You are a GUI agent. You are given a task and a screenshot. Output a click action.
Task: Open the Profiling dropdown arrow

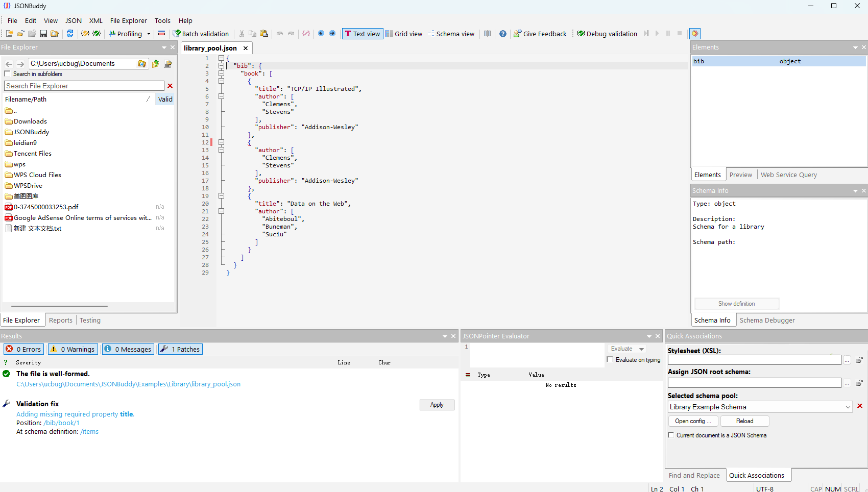[149, 34]
